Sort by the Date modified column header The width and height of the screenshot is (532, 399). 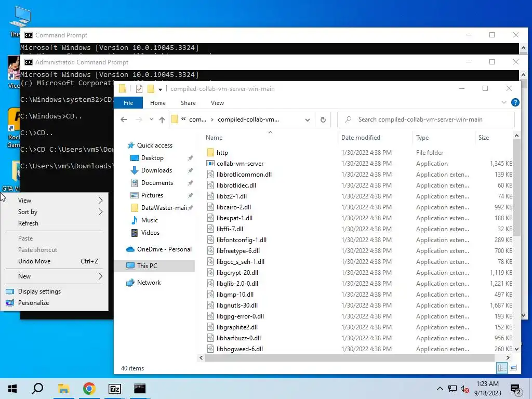click(361, 138)
